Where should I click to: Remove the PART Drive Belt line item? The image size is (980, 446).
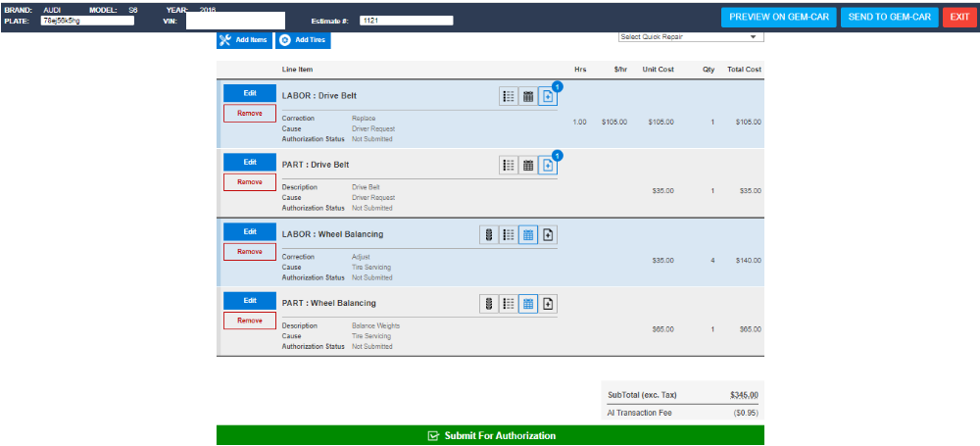point(249,182)
